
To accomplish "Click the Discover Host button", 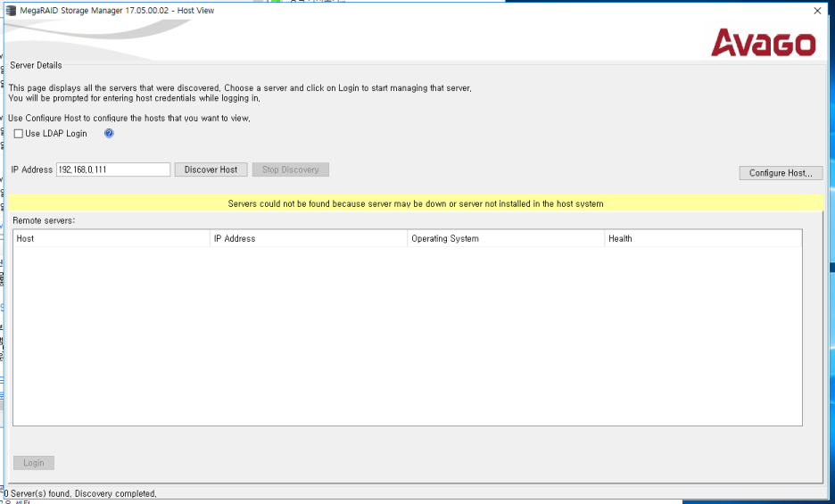I will [x=211, y=169].
